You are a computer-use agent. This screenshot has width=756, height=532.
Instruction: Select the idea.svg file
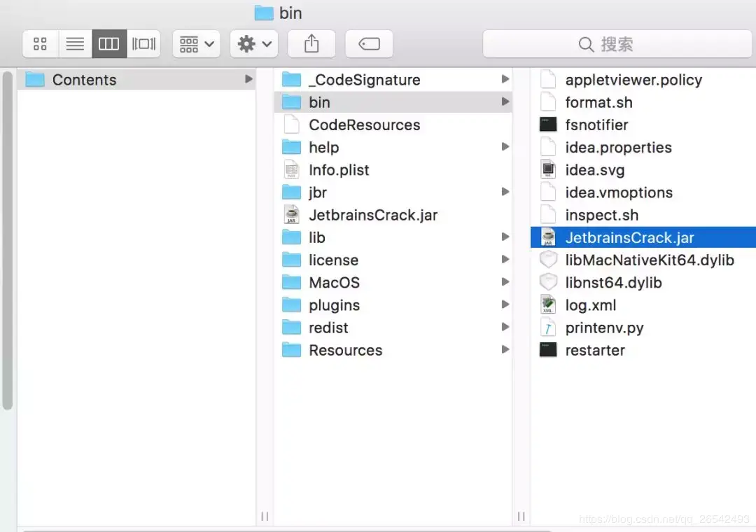[x=643, y=170]
